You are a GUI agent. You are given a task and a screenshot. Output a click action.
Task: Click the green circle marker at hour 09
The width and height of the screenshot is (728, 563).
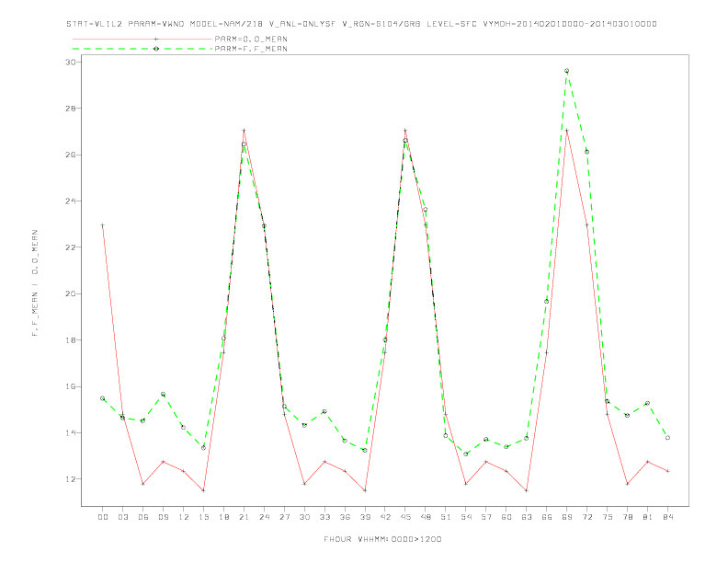pyautogui.click(x=163, y=395)
